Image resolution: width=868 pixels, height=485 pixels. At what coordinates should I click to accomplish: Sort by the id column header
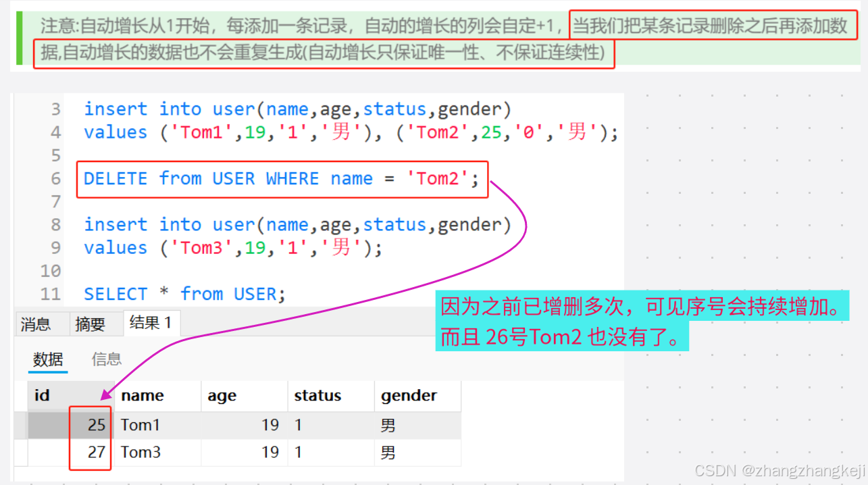pyautogui.click(x=41, y=395)
